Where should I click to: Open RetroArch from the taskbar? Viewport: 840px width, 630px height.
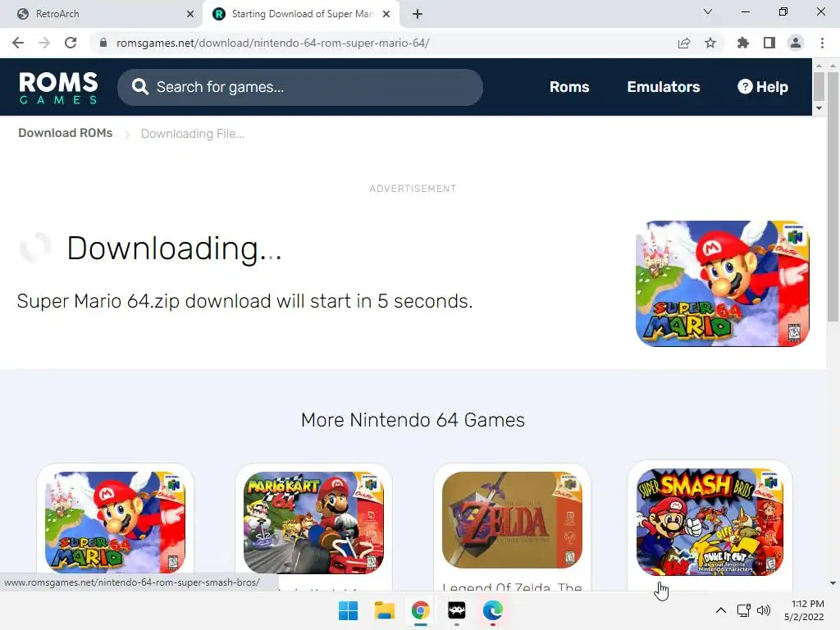pos(456,610)
